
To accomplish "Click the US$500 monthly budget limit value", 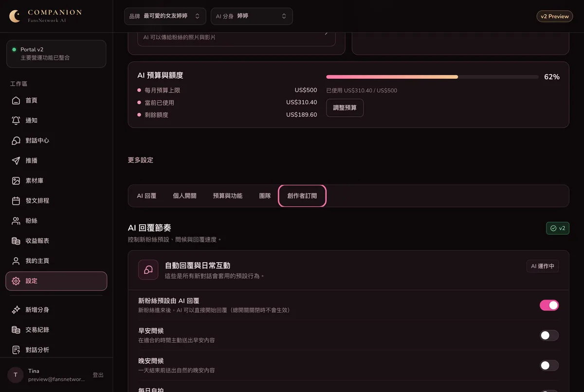I will pyautogui.click(x=306, y=90).
